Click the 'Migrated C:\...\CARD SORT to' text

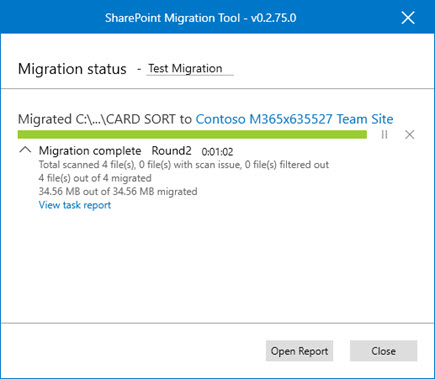tap(105, 119)
